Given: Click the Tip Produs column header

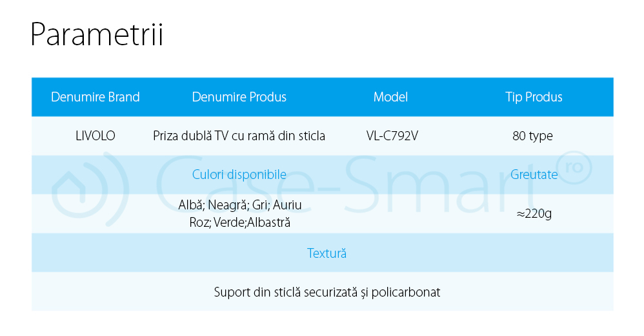Looking at the screenshot, I should coord(534,97).
